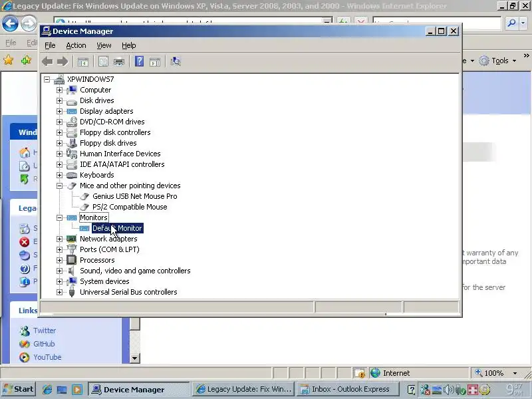The height and width of the screenshot is (399, 532).
Task: Click the Processors category chip icon
Action: [x=71, y=260]
